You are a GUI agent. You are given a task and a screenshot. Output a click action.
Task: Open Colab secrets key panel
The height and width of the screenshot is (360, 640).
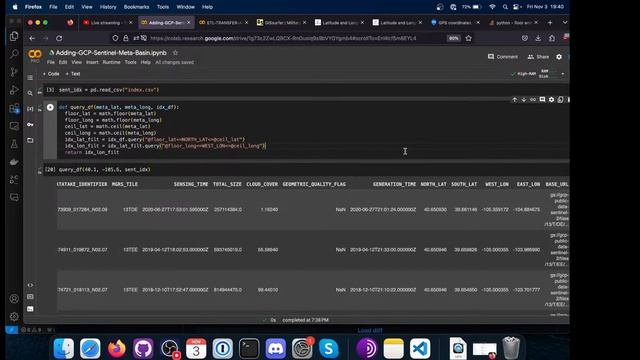(x=30, y=124)
